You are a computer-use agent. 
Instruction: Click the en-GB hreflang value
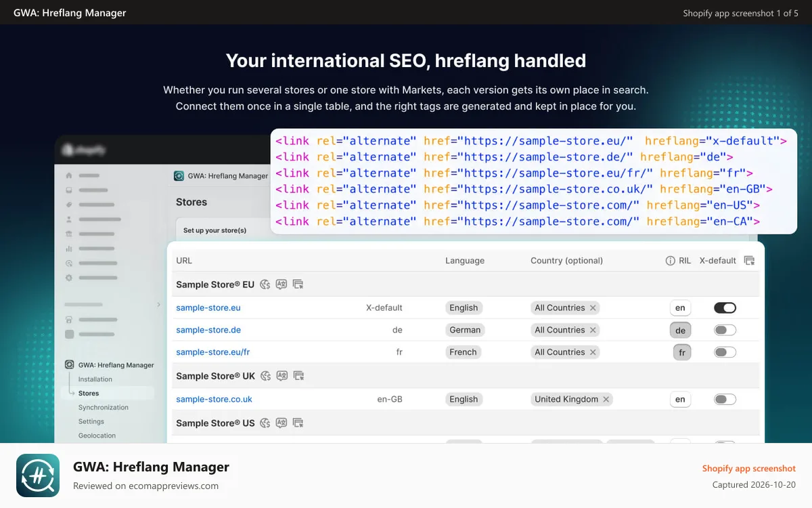pyautogui.click(x=390, y=400)
